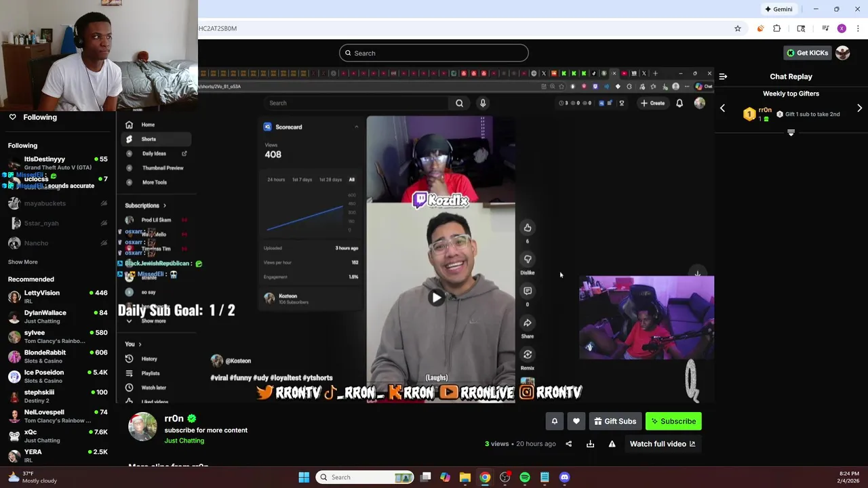Go to previous weekly top gifter
868x488 pixels.
[x=722, y=108]
